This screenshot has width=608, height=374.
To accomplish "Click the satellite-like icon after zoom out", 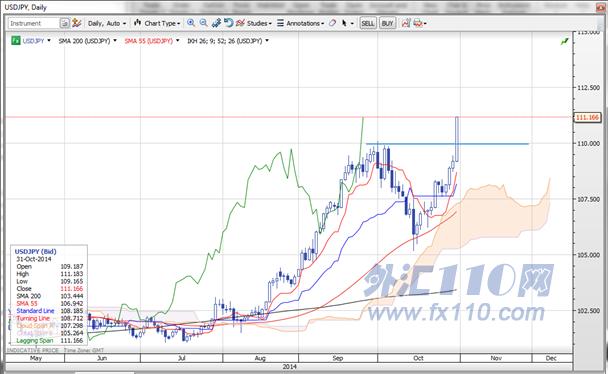I will (x=216, y=23).
